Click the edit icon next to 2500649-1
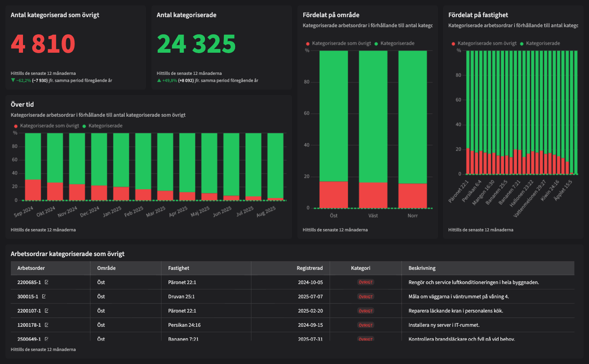 tap(47, 339)
